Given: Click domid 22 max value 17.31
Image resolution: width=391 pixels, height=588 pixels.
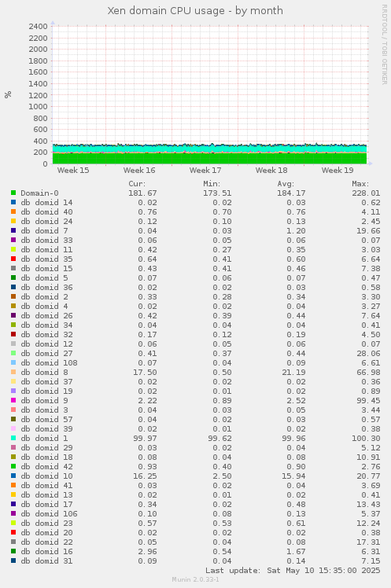Looking at the screenshot, I should (x=368, y=542).
